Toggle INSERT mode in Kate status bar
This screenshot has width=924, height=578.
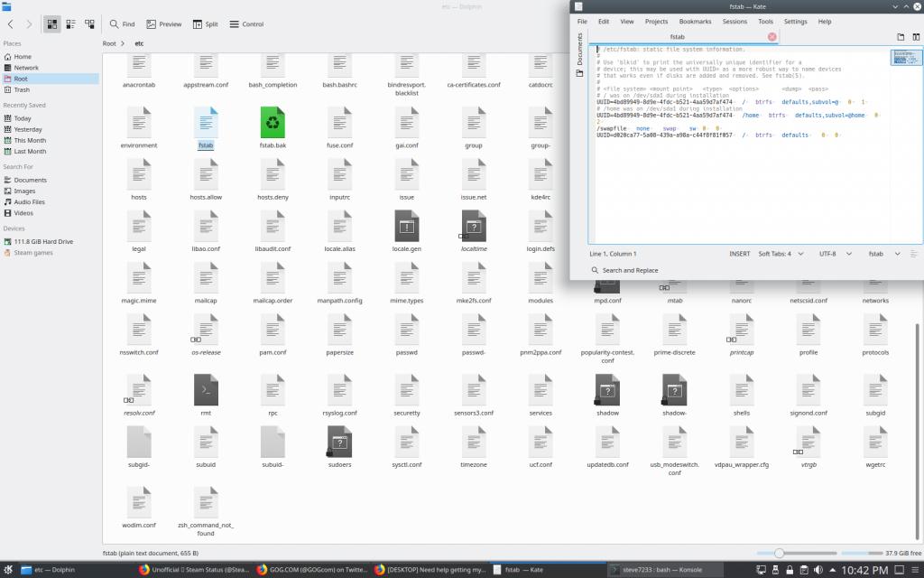[x=739, y=254]
